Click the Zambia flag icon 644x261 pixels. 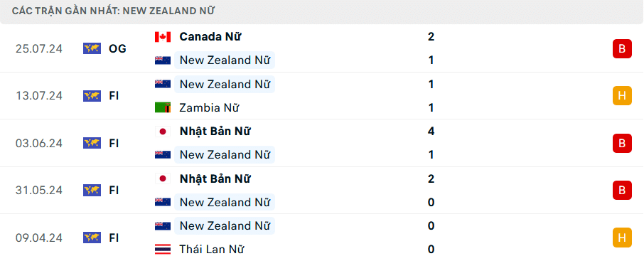coord(163,108)
